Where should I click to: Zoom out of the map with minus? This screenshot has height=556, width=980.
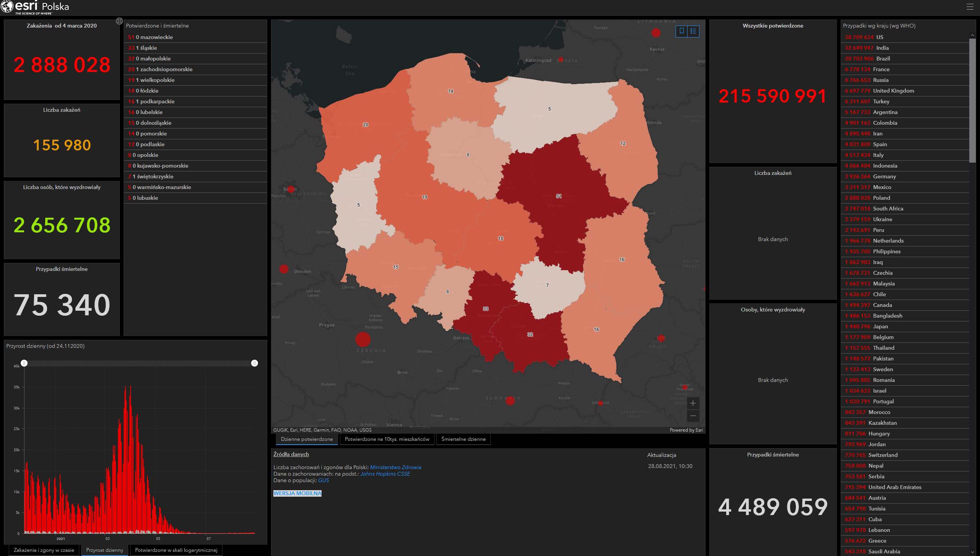[x=693, y=416]
